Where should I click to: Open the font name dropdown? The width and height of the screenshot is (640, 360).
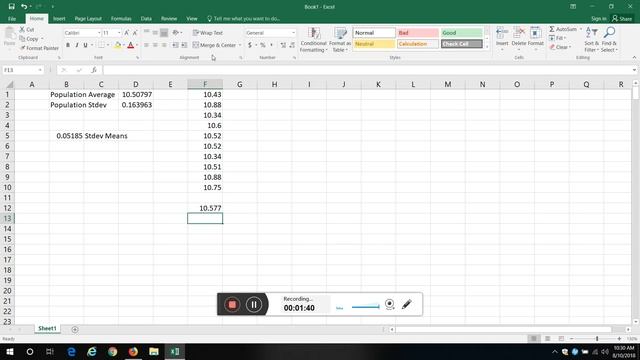(x=99, y=33)
